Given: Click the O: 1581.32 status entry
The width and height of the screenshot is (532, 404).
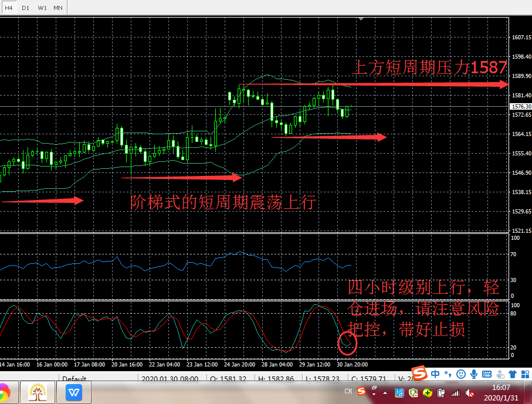Looking at the screenshot, I should click(x=228, y=378).
